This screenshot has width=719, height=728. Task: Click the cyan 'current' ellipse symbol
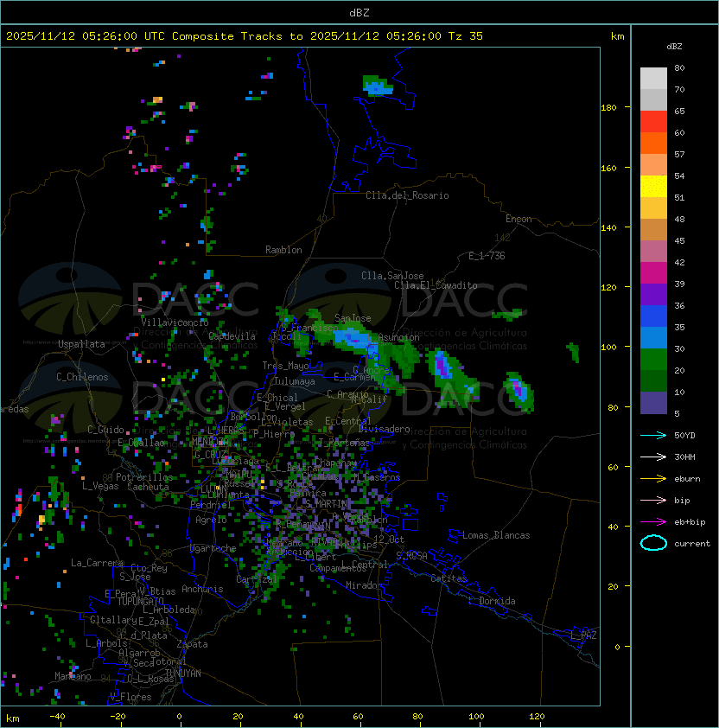[x=653, y=543]
